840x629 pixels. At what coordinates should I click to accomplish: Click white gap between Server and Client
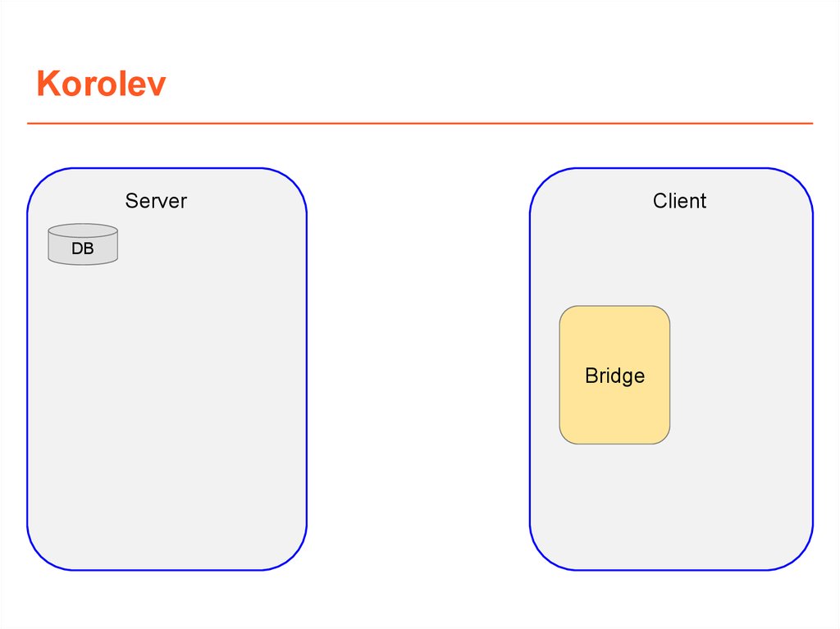[x=418, y=369]
